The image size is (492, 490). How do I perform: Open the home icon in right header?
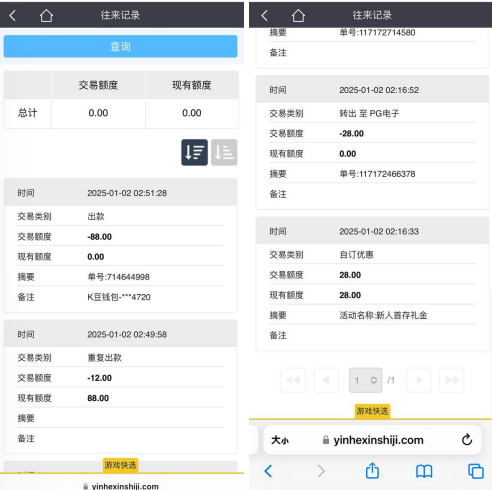298,15
